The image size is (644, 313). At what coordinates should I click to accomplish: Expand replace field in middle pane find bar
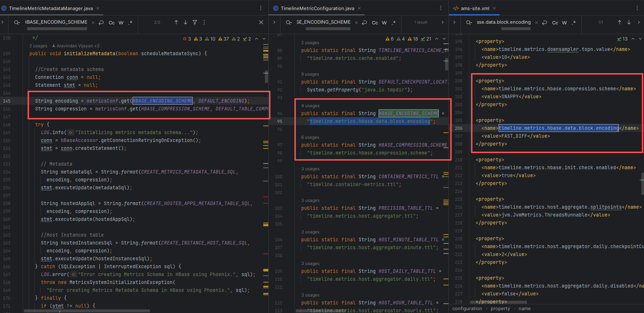click(274, 22)
